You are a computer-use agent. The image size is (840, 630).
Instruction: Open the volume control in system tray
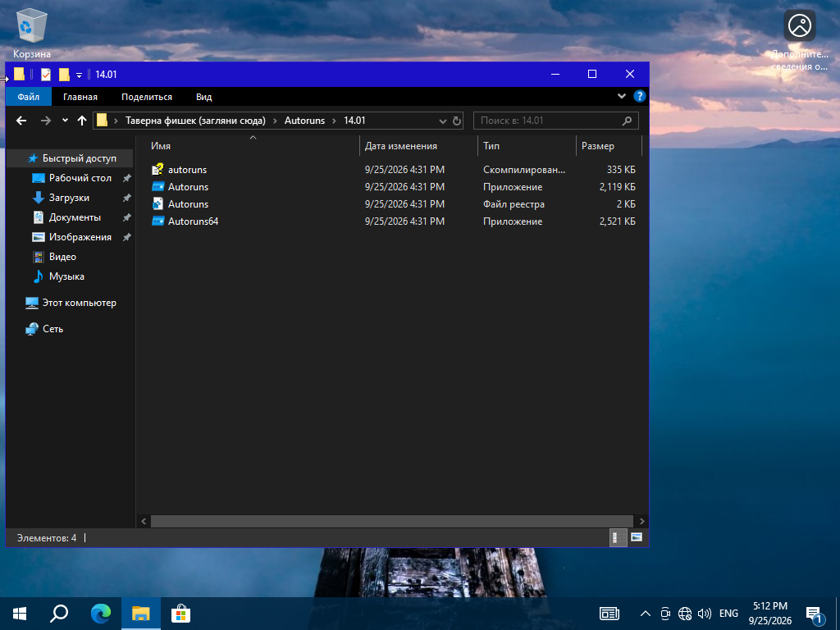[705, 614]
